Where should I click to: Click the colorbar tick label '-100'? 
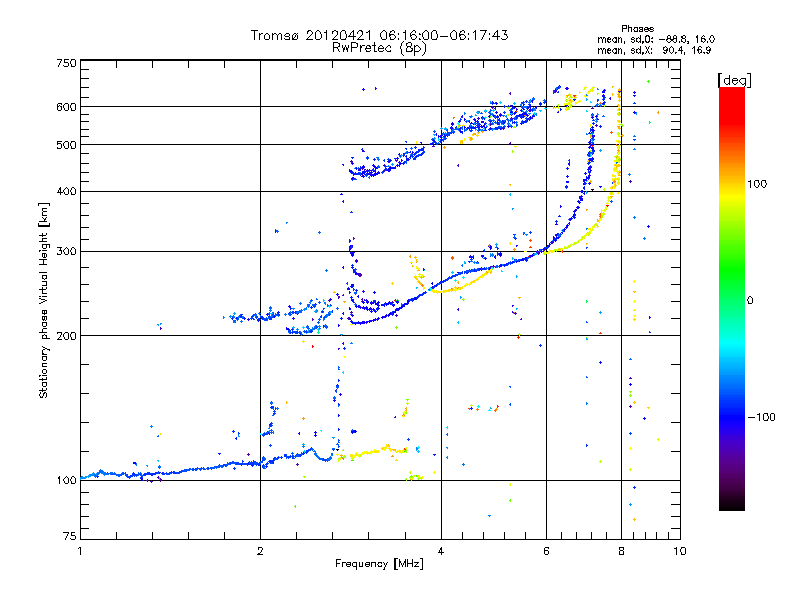coord(761,417)
